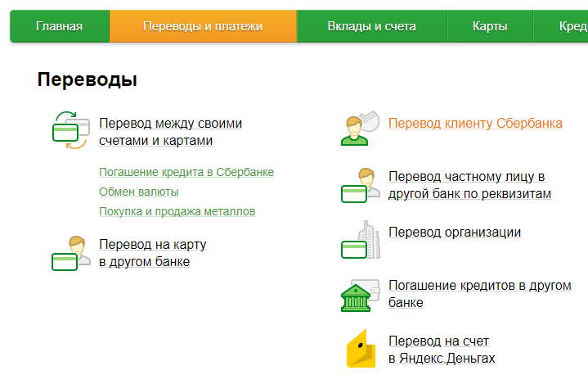
Task: Open the partially visible Кредиты tab
Action: click(x=561, y=26)
